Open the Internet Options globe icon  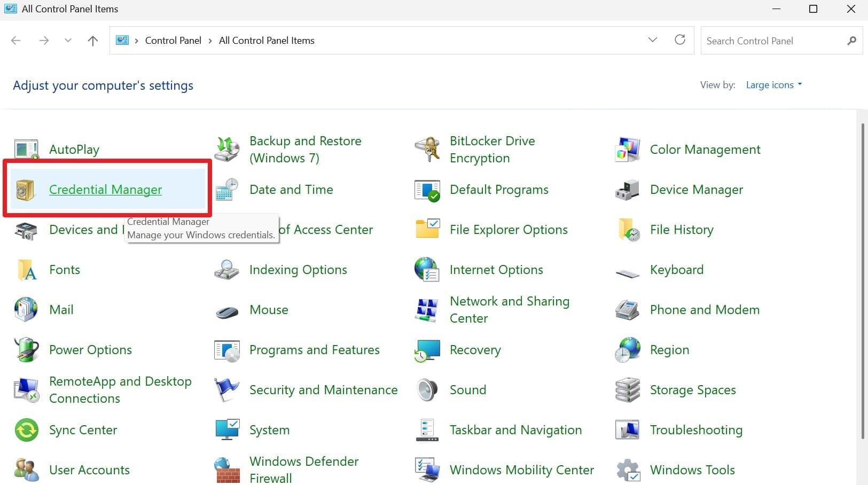[427, 270]
